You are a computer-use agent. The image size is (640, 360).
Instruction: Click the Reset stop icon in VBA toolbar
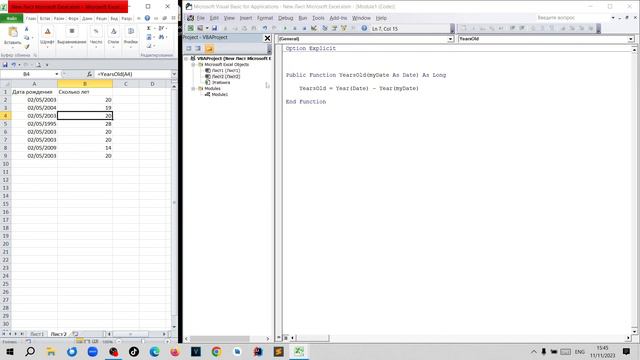coord(304,28)
